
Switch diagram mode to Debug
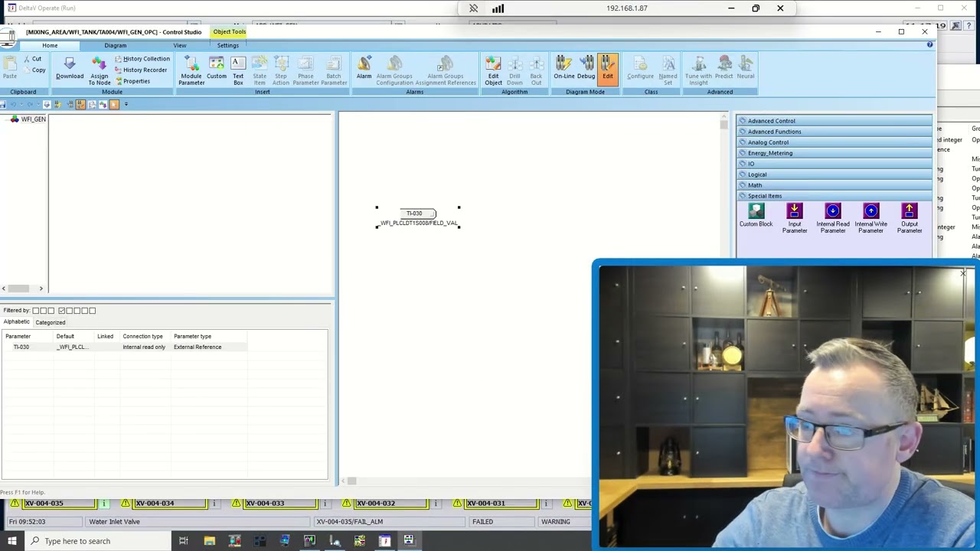click(x=586, y=67)
